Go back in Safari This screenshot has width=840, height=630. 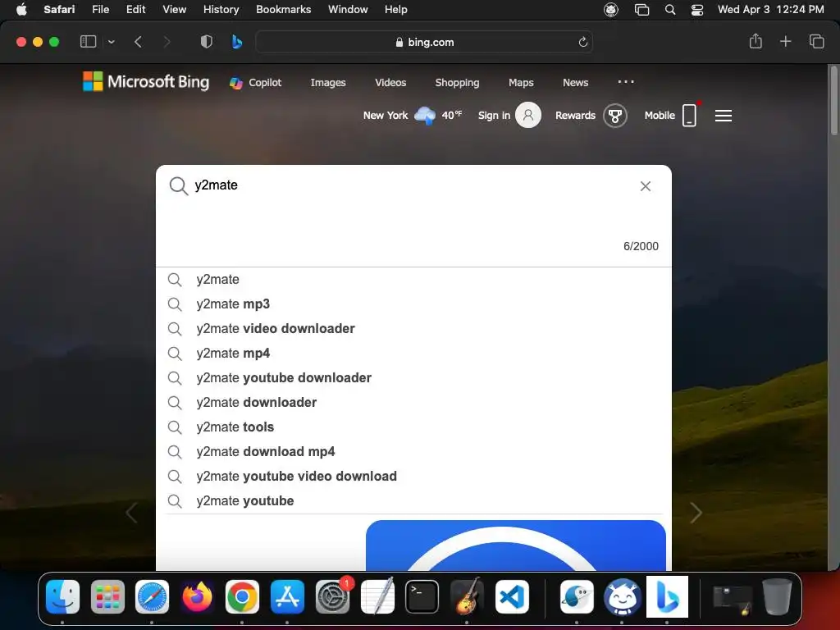tap(138, 42)
